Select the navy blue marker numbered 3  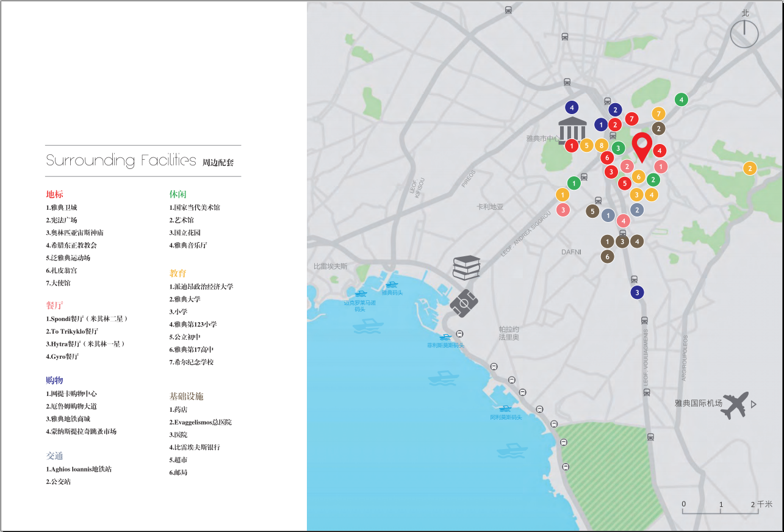click(637, 293)
